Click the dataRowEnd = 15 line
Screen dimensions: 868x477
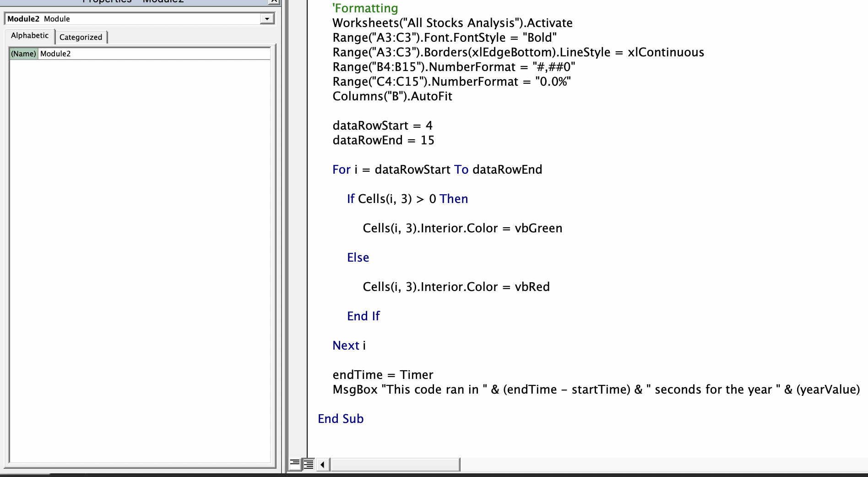point(383,140)
